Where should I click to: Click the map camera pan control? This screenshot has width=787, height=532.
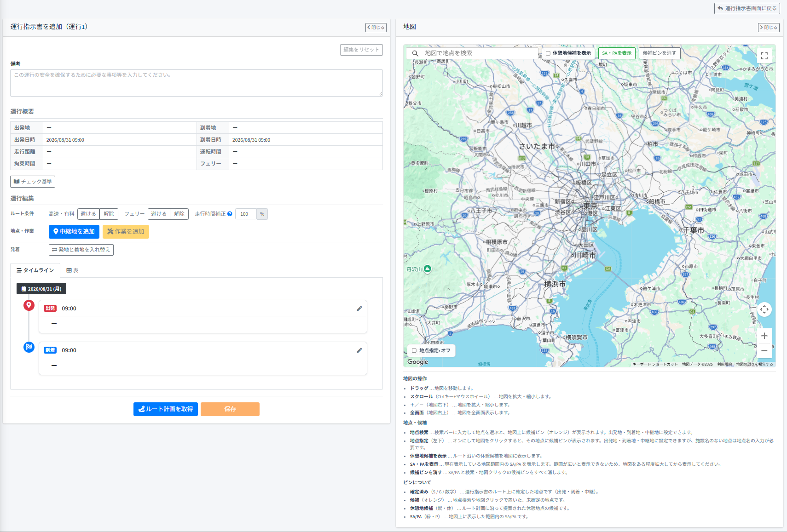(764, 309)
